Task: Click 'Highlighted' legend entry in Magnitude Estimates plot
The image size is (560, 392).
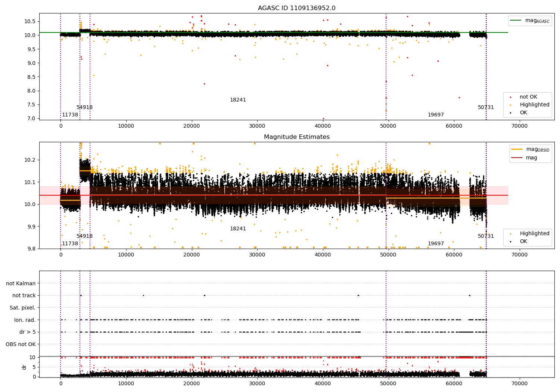Action: [535, 234]
